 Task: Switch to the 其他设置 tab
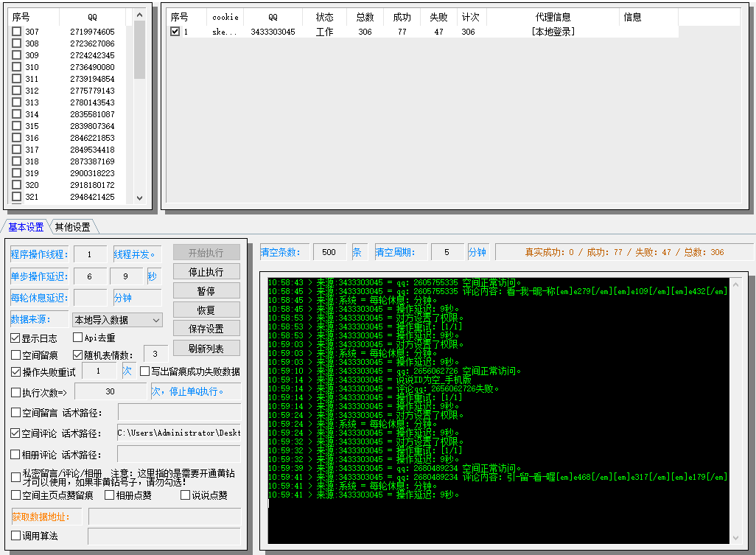coord(72,227)
